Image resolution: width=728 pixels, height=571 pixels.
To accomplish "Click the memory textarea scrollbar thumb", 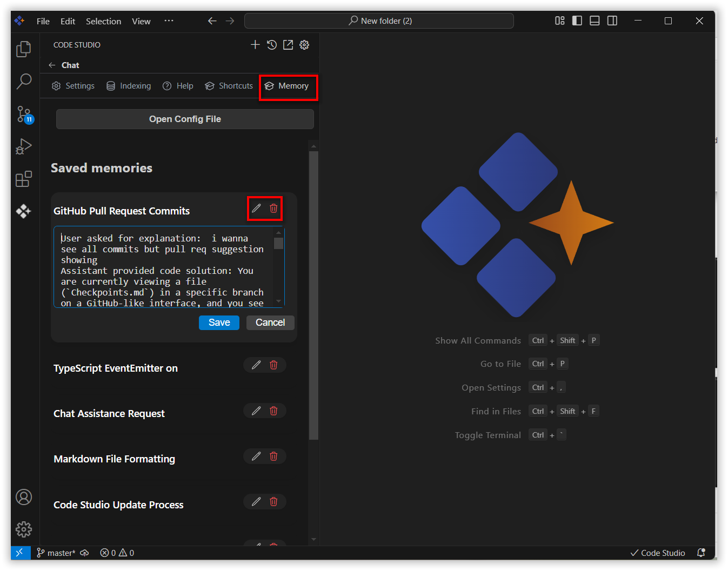I will tap(279, 243).
